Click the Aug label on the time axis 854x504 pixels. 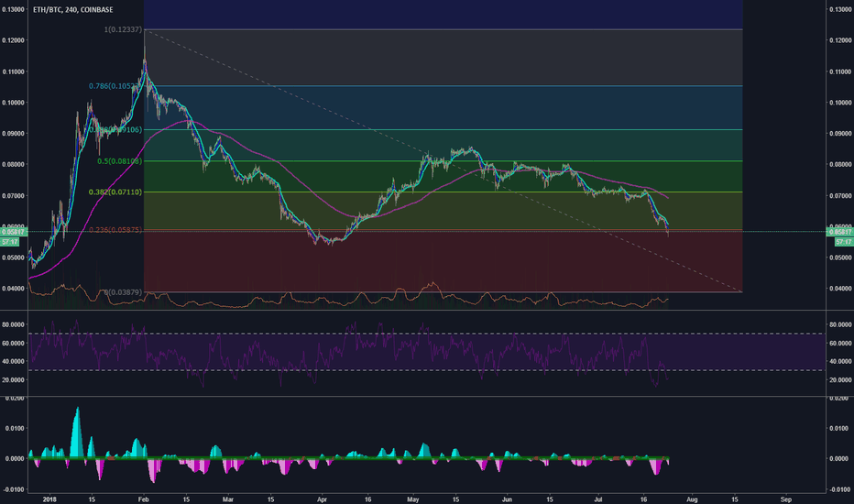pyautogui.click(x=692, y=499)
